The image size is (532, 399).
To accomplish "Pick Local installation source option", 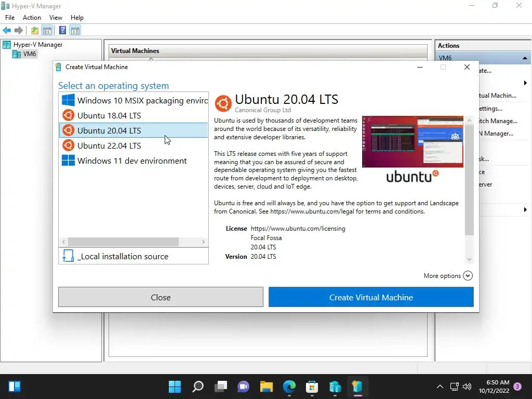I will (x=134, y=256).
